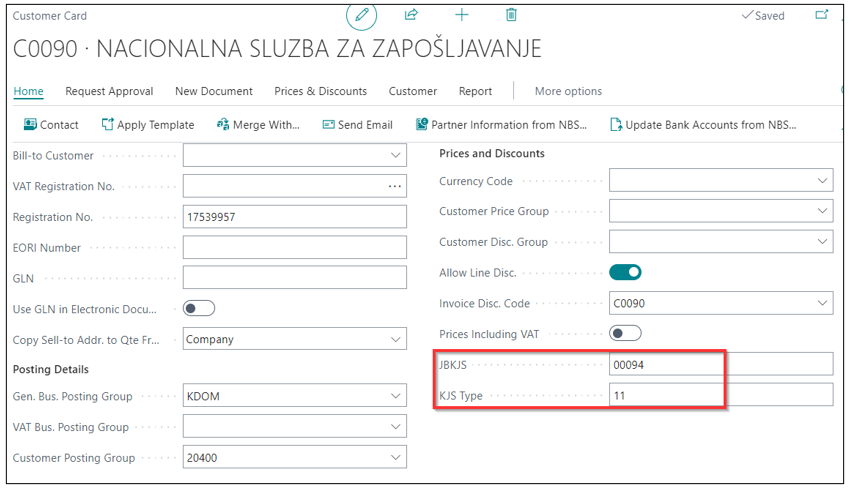Click Merge With... action label
Screen dimensions: 850x490
pos(266,125)
